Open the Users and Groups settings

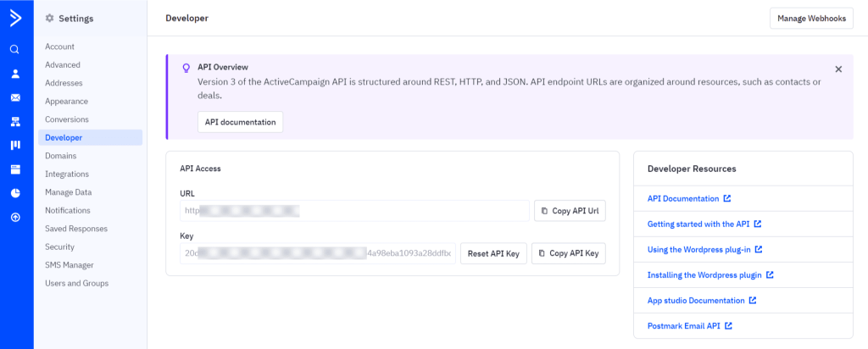[76, 283]
